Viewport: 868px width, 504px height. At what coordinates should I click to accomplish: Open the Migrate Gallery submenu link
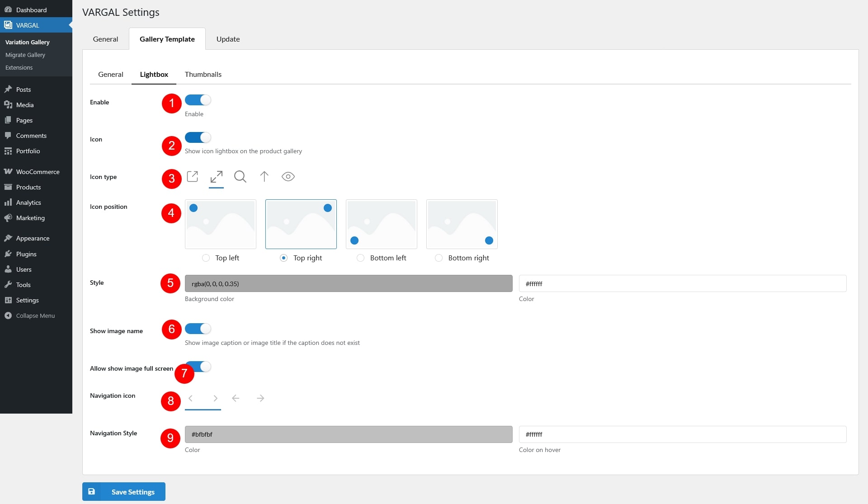25,55
